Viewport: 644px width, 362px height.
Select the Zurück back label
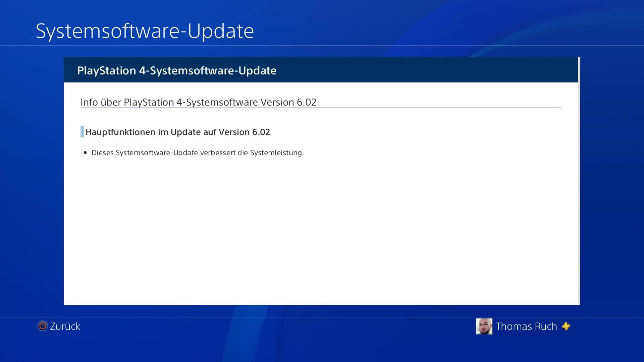65,326
